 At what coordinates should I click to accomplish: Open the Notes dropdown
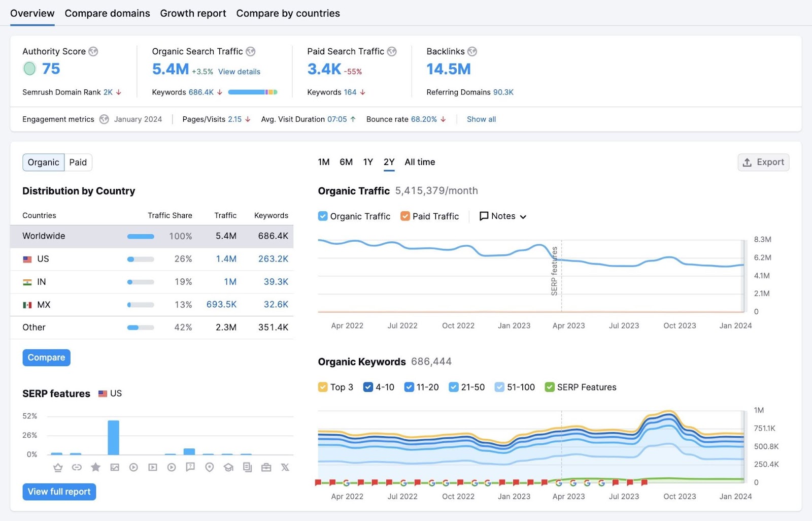(x=502, y=216)
